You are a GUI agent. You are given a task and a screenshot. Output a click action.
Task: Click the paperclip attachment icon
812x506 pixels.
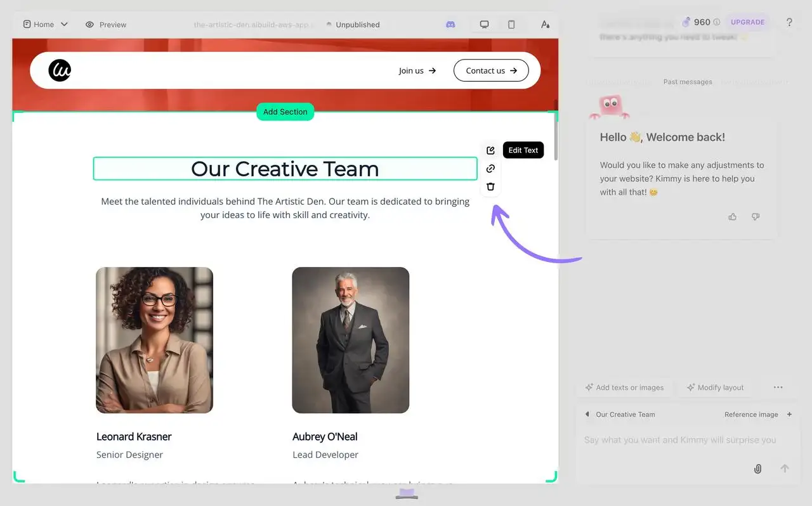coord(757,469)
